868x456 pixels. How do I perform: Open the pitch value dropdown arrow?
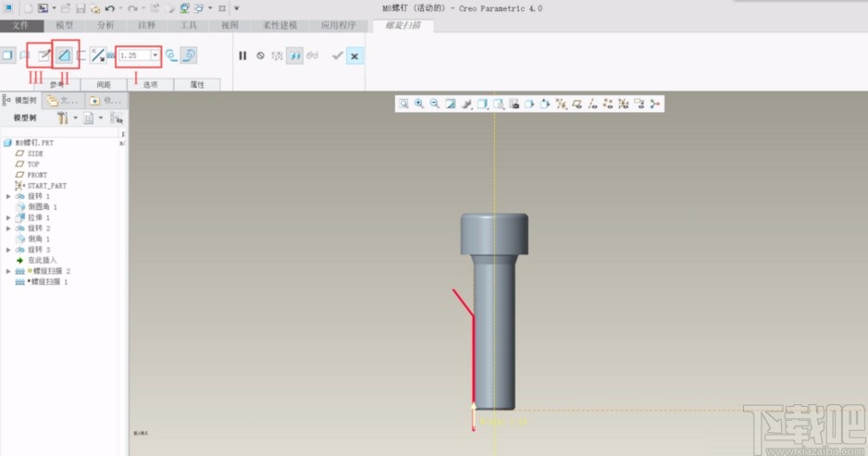[x=155, y=55]
